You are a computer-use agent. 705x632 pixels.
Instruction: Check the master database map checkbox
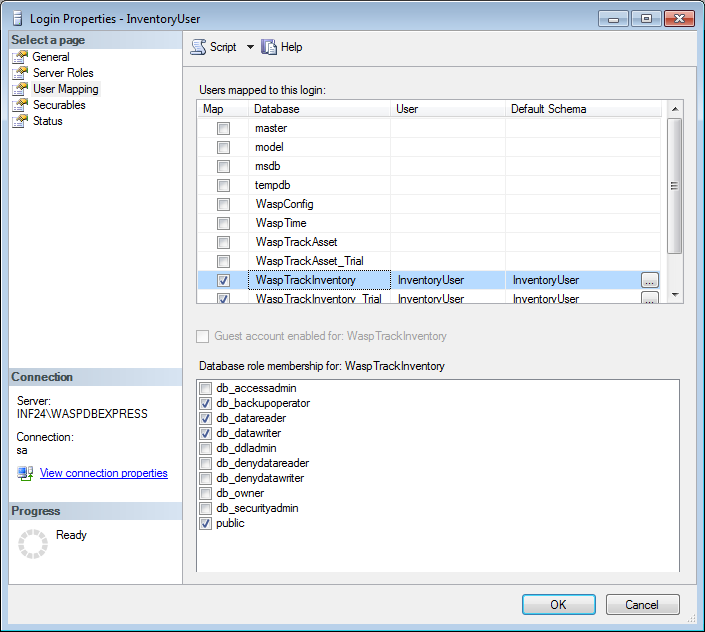(x=223, y=129)
